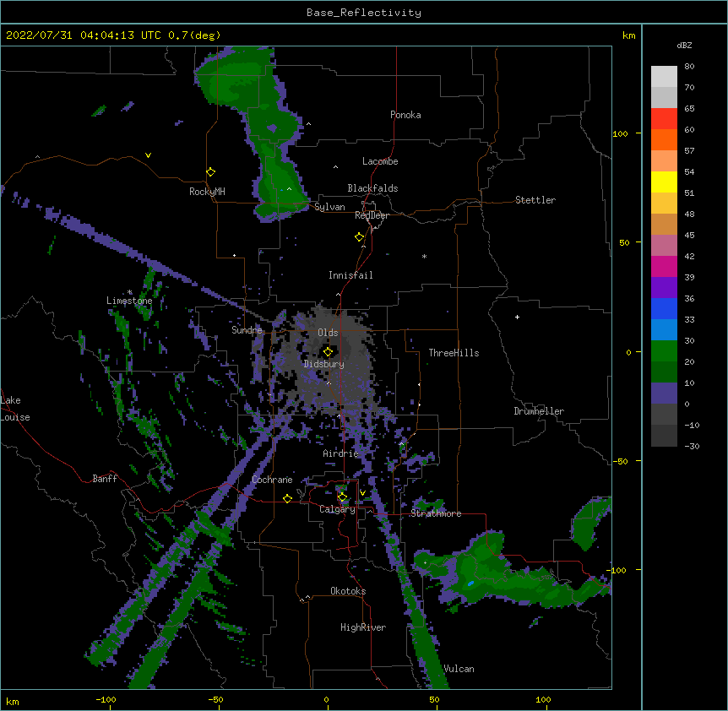
Task: Click the Vulcan town label
Action: (459, 670)
